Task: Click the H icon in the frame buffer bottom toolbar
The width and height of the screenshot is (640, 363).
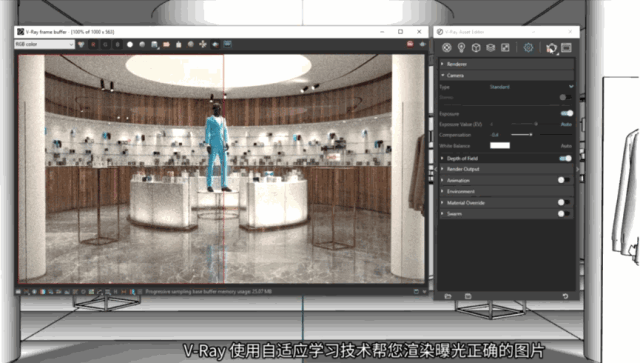Action: pyautogui.click(x=116, y=292)
